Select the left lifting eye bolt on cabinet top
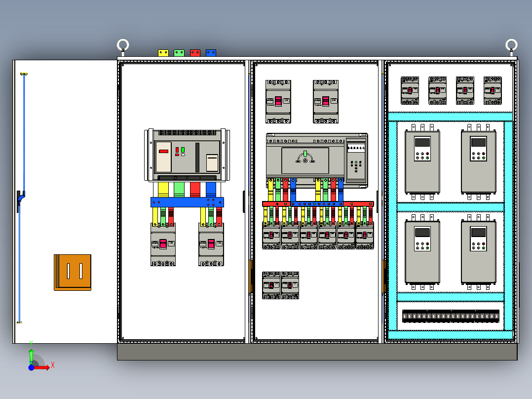The image size is (532, 399). 123,47
